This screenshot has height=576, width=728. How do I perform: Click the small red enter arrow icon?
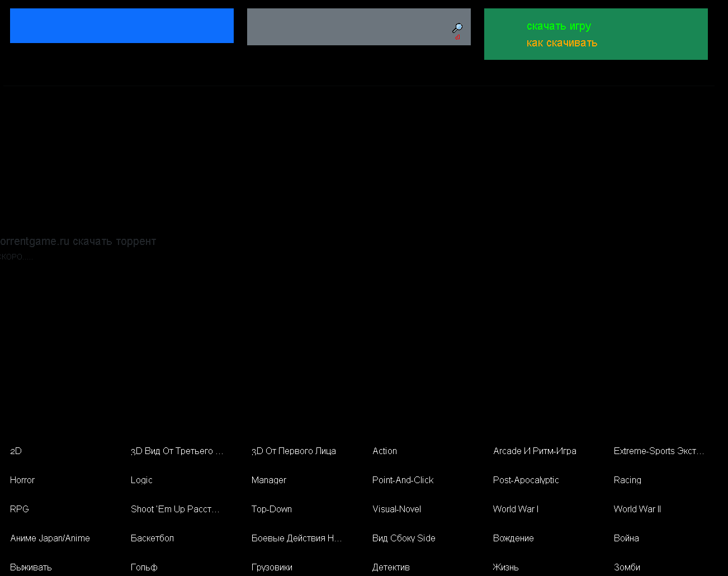point(457,37)
